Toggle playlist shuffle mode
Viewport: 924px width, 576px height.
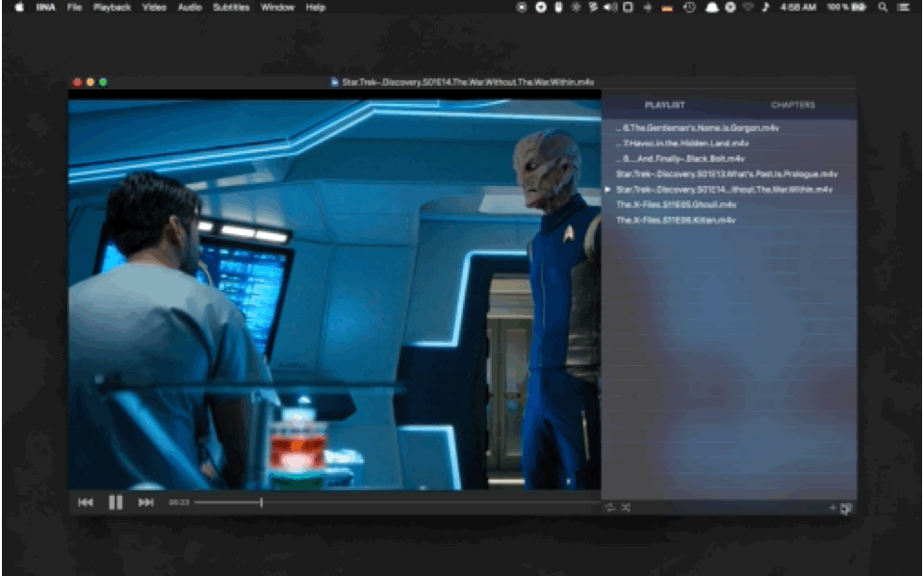point(626,508)
